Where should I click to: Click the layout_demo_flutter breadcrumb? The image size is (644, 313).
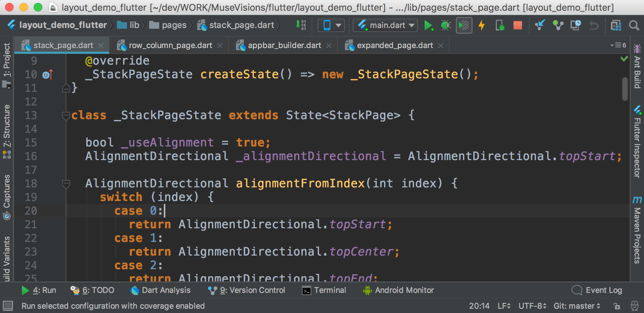57,25
